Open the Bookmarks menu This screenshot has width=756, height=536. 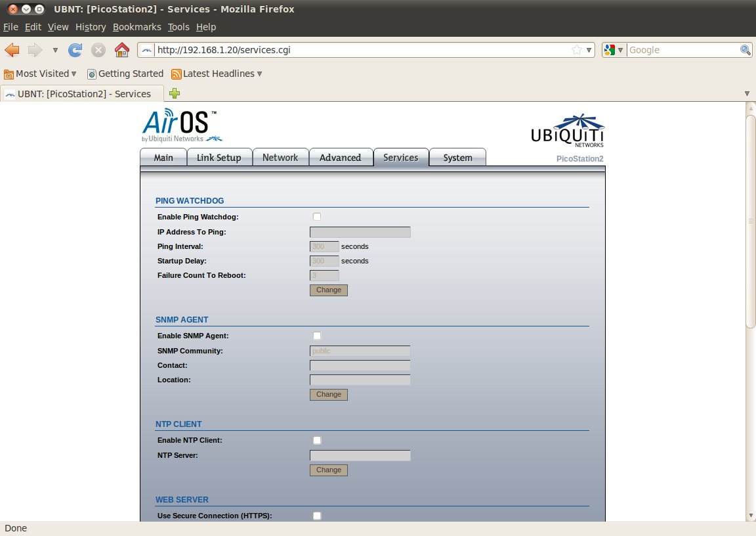[x=137, y=27]
